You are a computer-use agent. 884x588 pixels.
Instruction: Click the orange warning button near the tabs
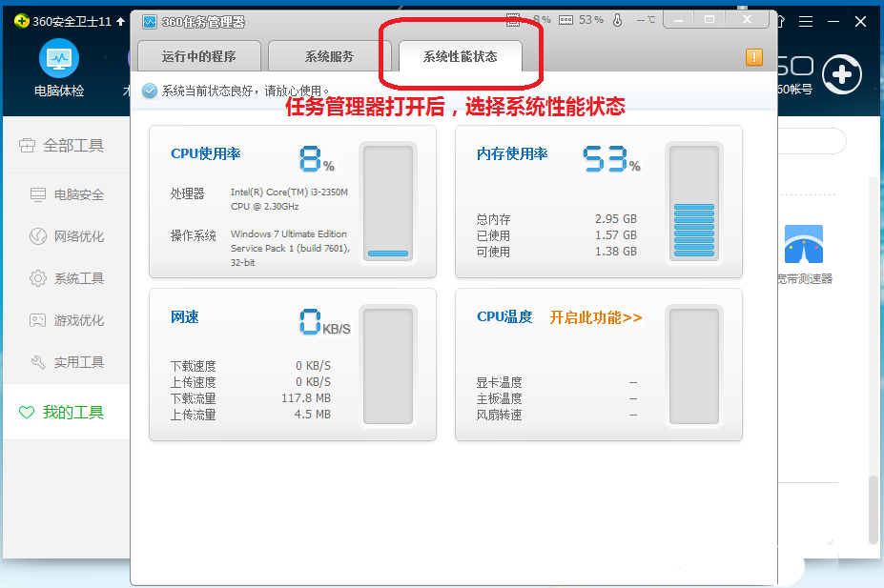pyautogui.click(x=753, y=57)
